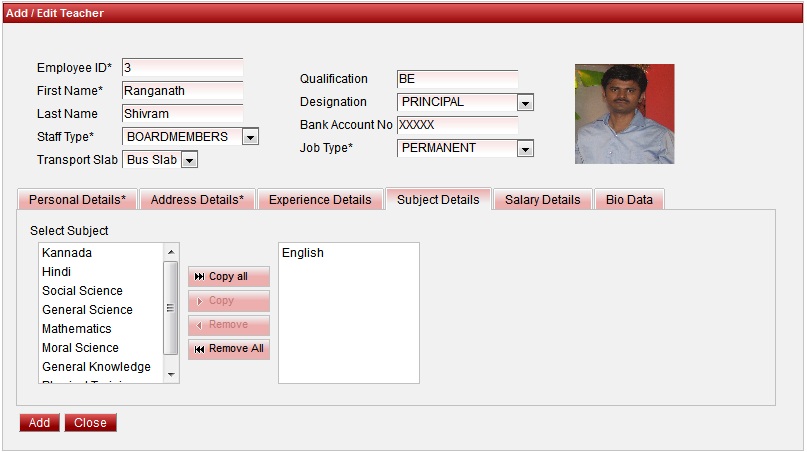This screenshot has height=452, width=807.
Task: Select English in the selected subjects list
Action: tap(303, 253)
